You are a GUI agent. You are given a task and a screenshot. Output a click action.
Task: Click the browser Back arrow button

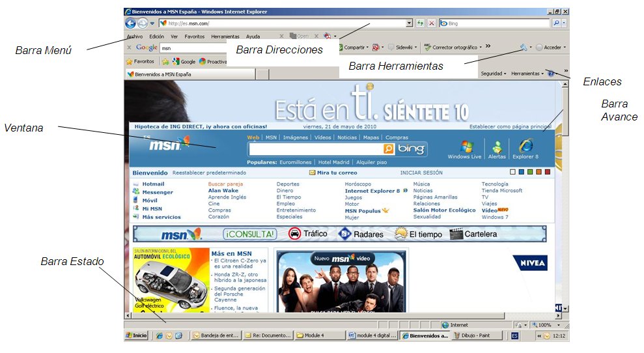[130, 23]
